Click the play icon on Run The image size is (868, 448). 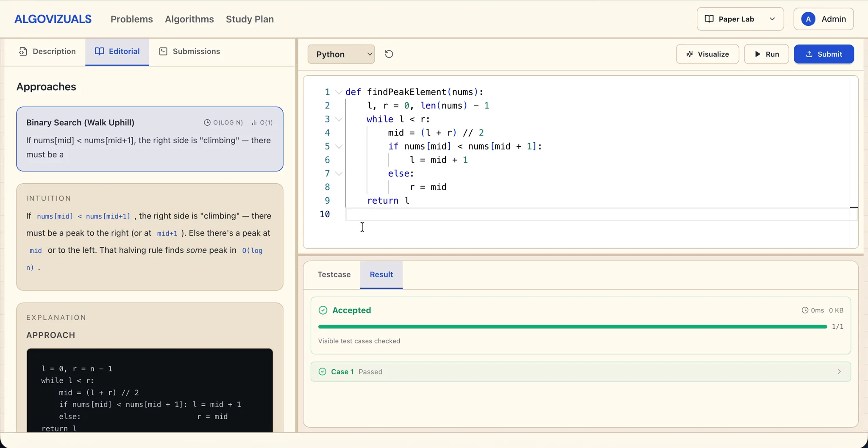[x=757, y=54]
